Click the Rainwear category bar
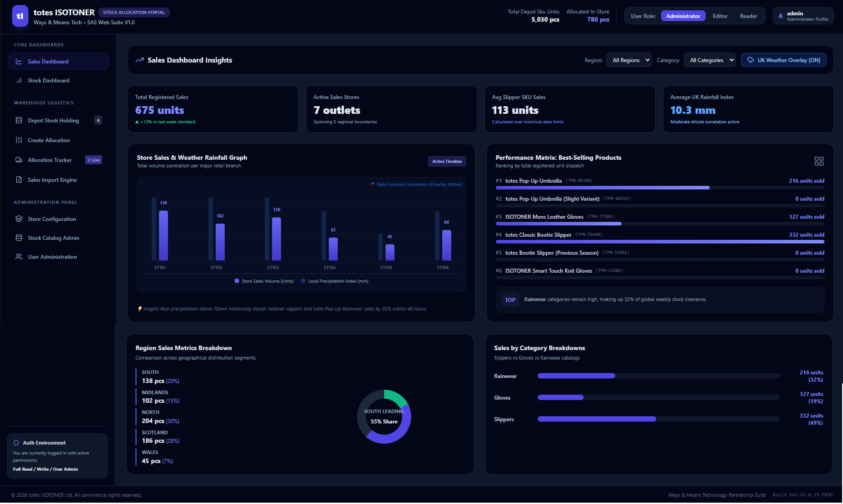Viewport: 843px width, 504px height. (658, 376)
